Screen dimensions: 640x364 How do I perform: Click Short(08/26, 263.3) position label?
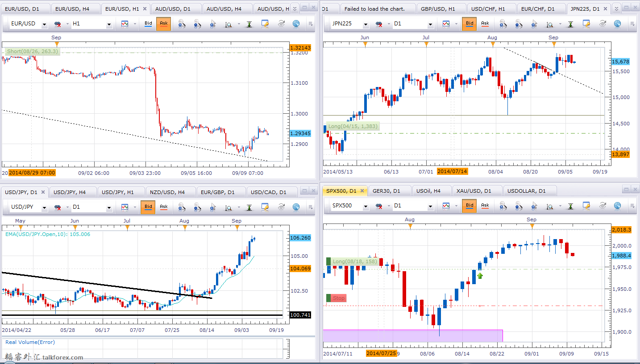[32, 51]
